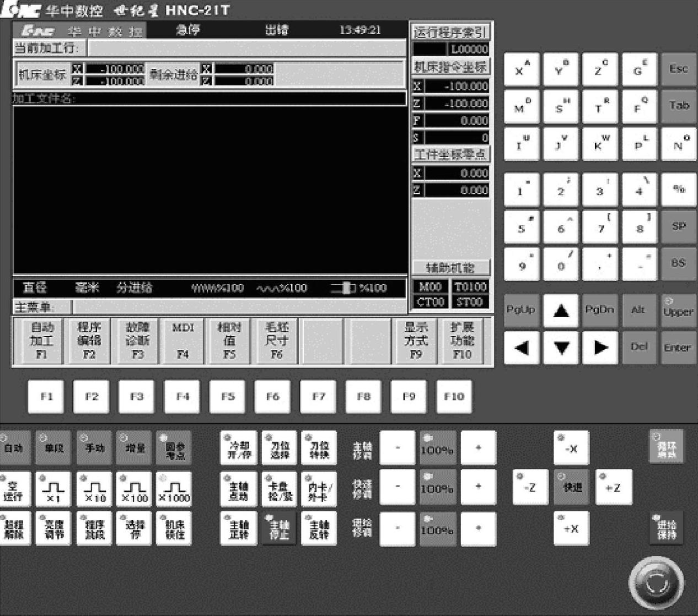Click the X/A letter key

pos(521,69)
